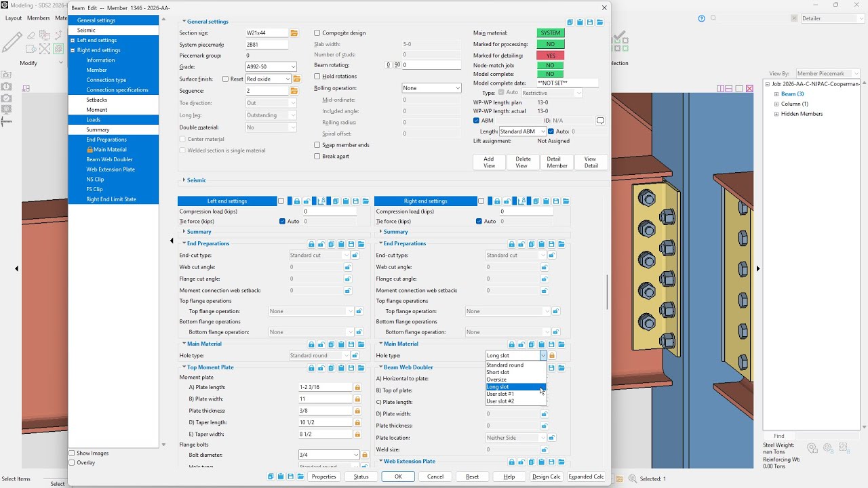Check Swap member ends

click(x=317, y=145)
